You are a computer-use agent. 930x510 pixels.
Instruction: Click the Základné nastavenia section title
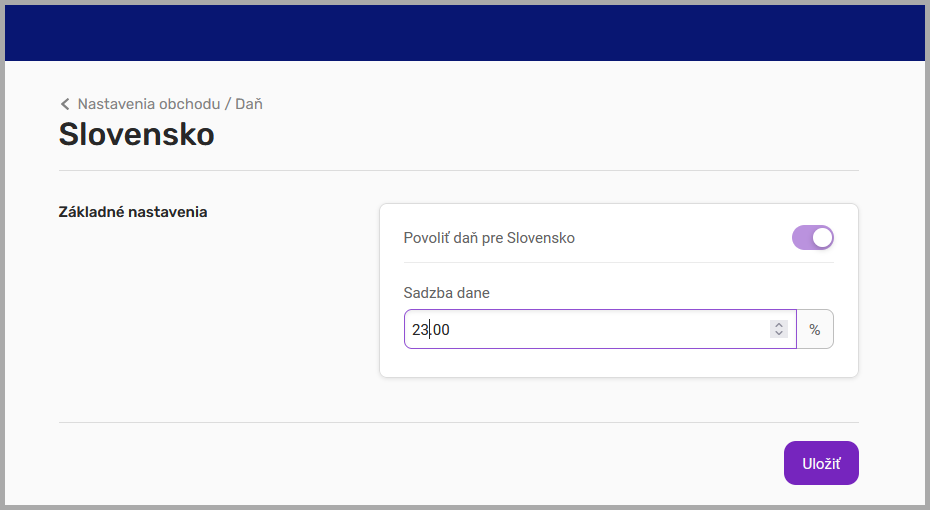pyautogui.click(x=133, y=212)
